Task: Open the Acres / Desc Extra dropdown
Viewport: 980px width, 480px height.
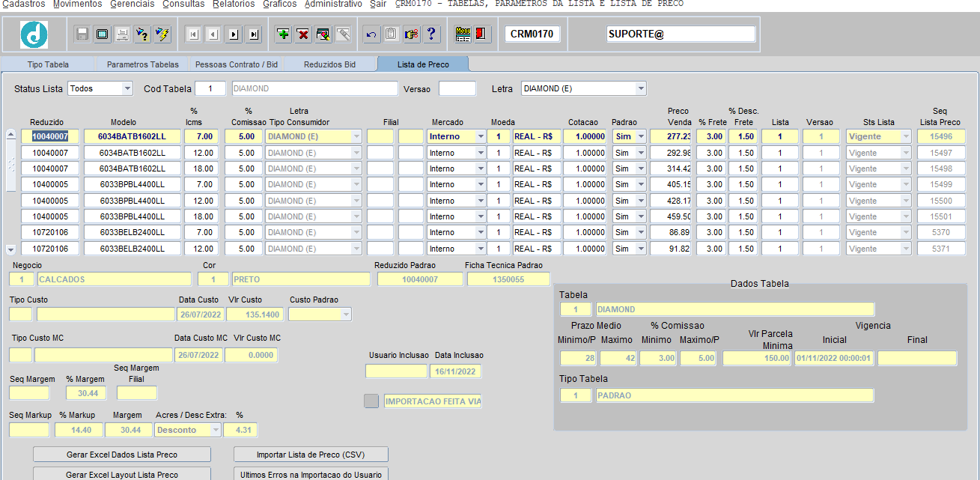Action: (216, 430)
